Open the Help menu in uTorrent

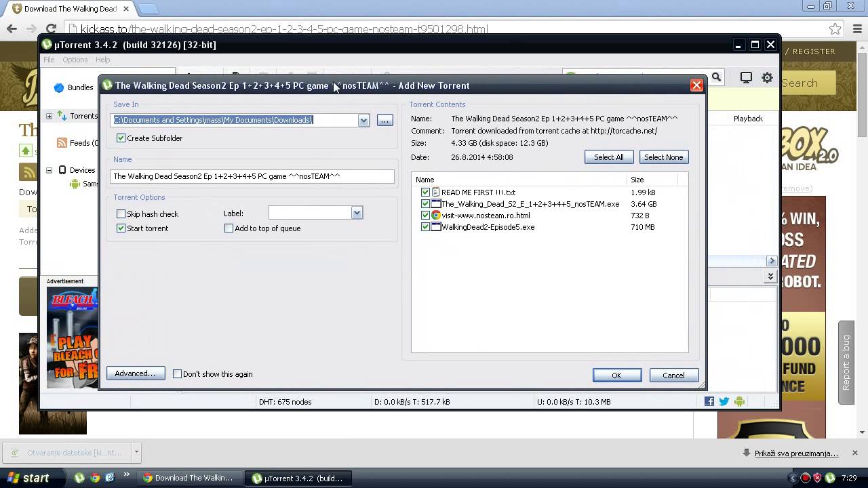[102, 60]
